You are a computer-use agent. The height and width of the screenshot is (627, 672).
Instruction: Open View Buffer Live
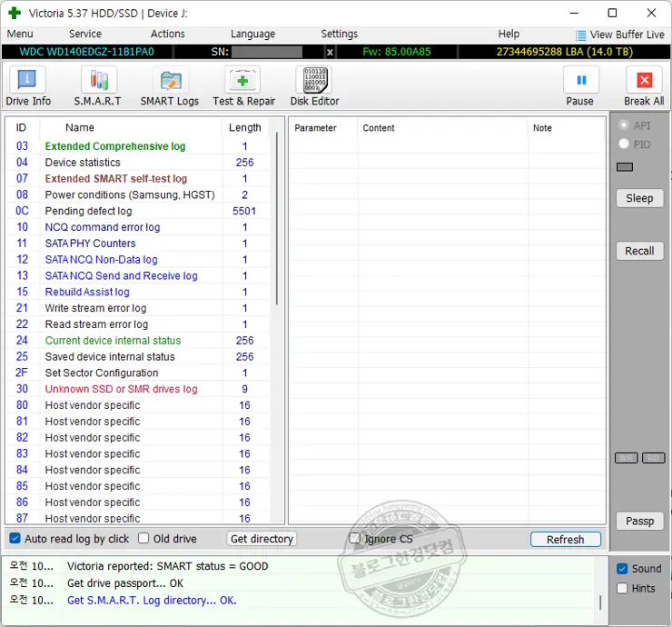619,35
